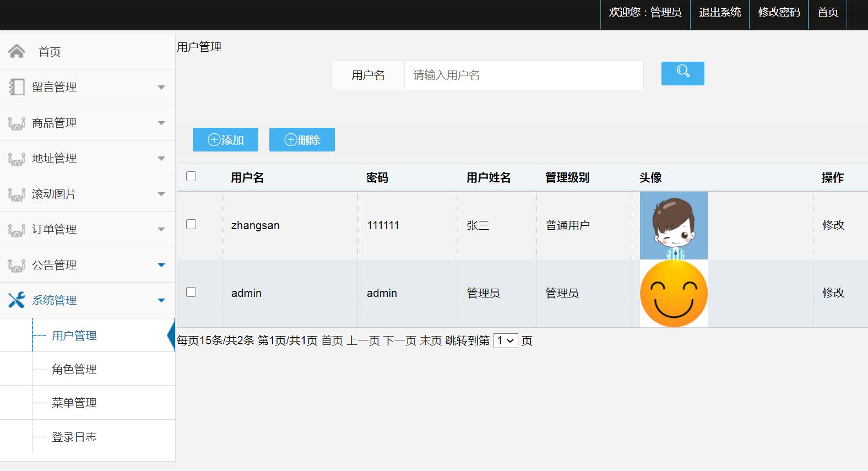This screenshot has width=868, height=471.
Task: Select 角色管理 submenu item
Action: [74, 369]
